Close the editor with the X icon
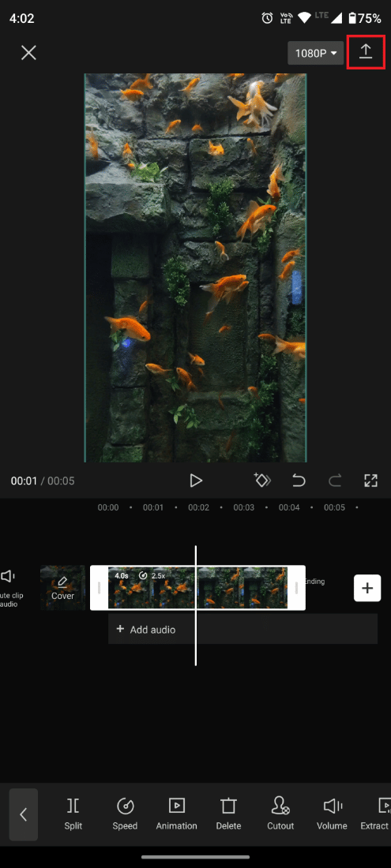391x868 pixels. pyautogui.click(x=28, y=53)
